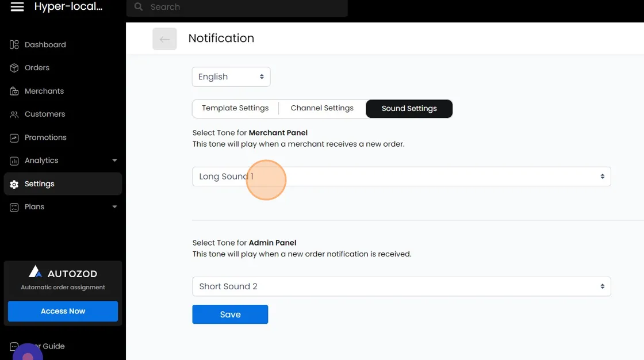Image resolution: width=644 pixels, height=360 pixels.
Task: Click the Promotions chart icon
Action: point(14,137)
